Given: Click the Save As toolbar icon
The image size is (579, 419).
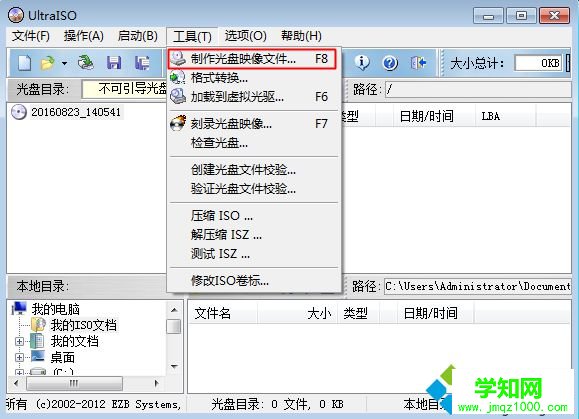Looking at the screenshot, I should pos(142,63).
